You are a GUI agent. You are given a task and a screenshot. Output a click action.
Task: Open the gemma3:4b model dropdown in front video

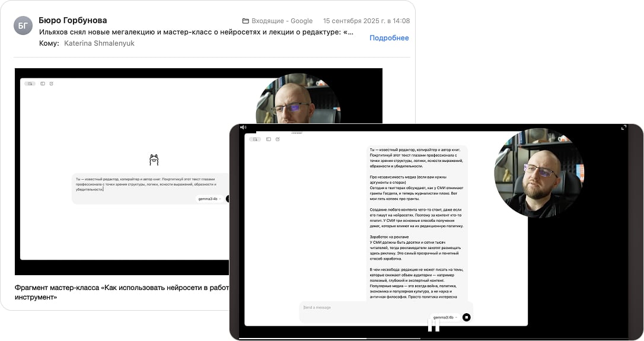[445, 317]
